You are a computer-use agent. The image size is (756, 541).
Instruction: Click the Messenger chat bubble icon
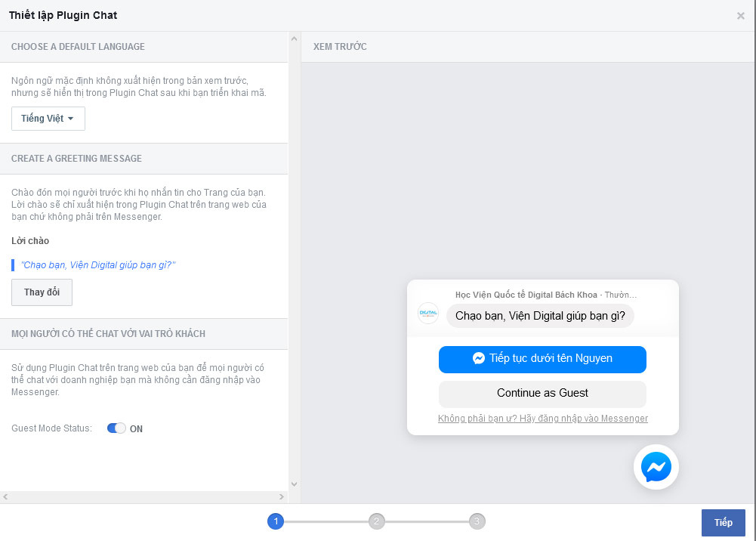coord(656,467)
